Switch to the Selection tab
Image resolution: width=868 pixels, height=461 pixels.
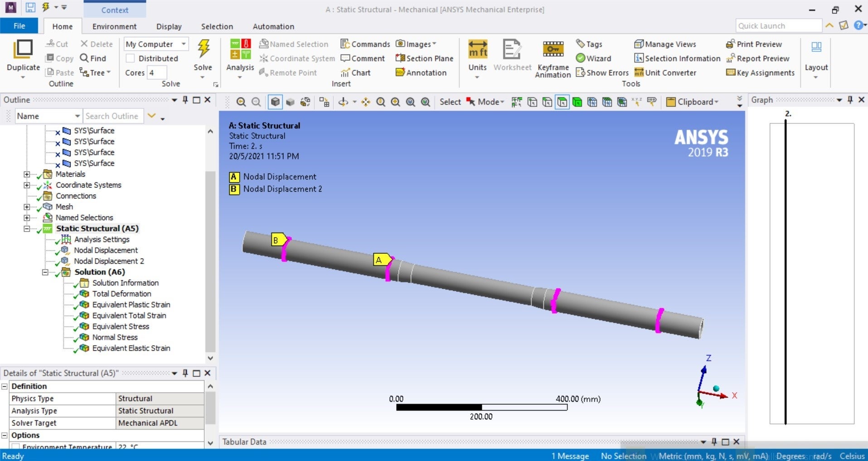coord(217,26)
